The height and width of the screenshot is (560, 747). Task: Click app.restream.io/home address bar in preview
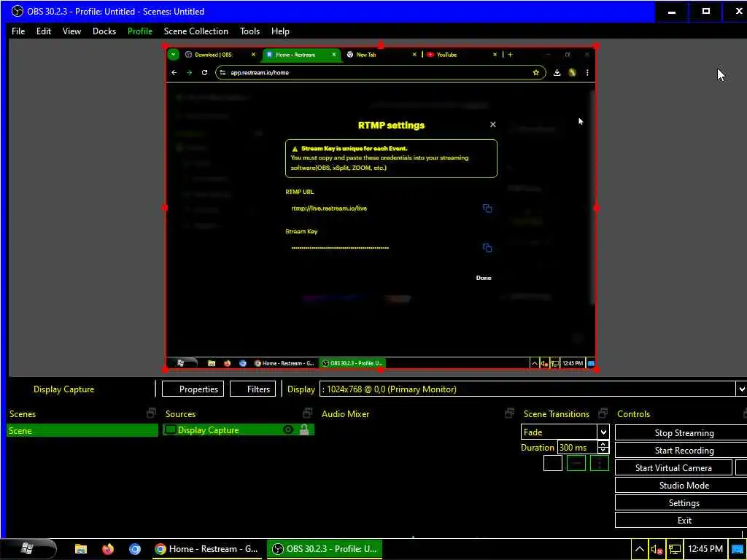coord(379,72)
